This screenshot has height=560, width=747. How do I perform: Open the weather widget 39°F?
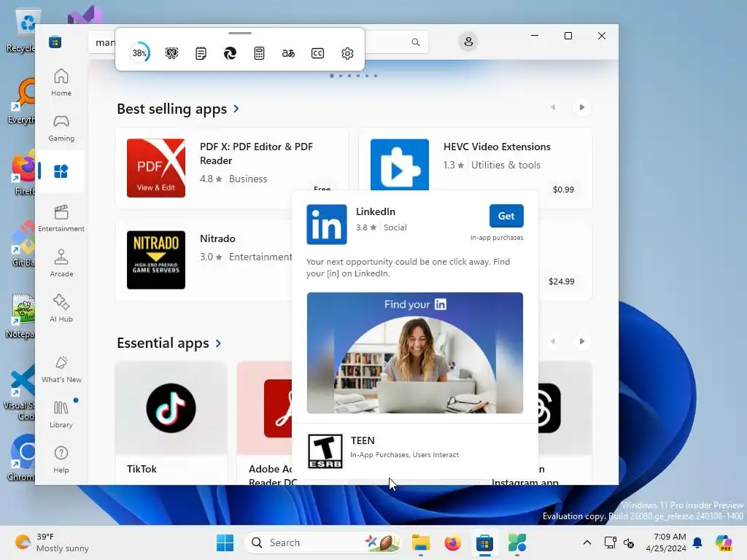[52, 542]
